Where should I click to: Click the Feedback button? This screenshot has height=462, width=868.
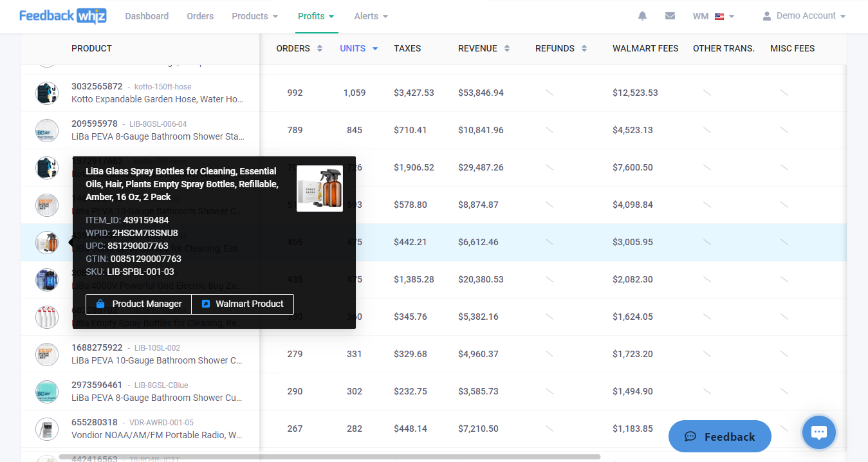[x=720, y=436]
